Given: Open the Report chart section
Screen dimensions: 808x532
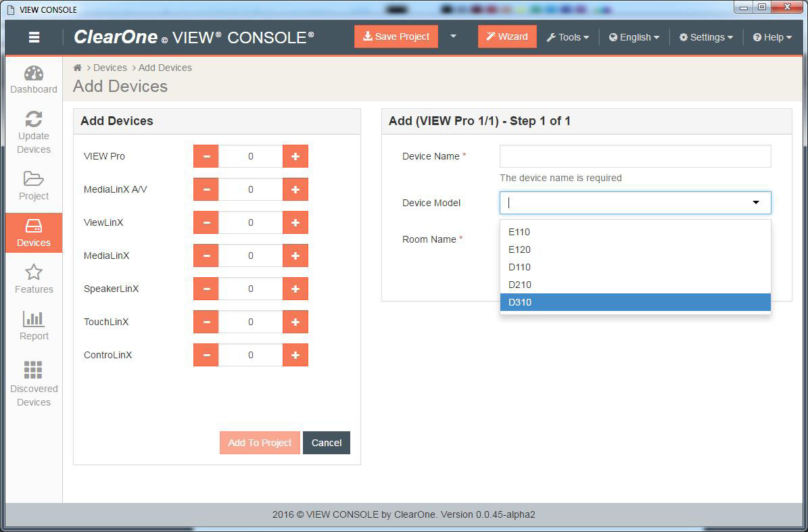Looking at the screenshot, I should [34, 326].
